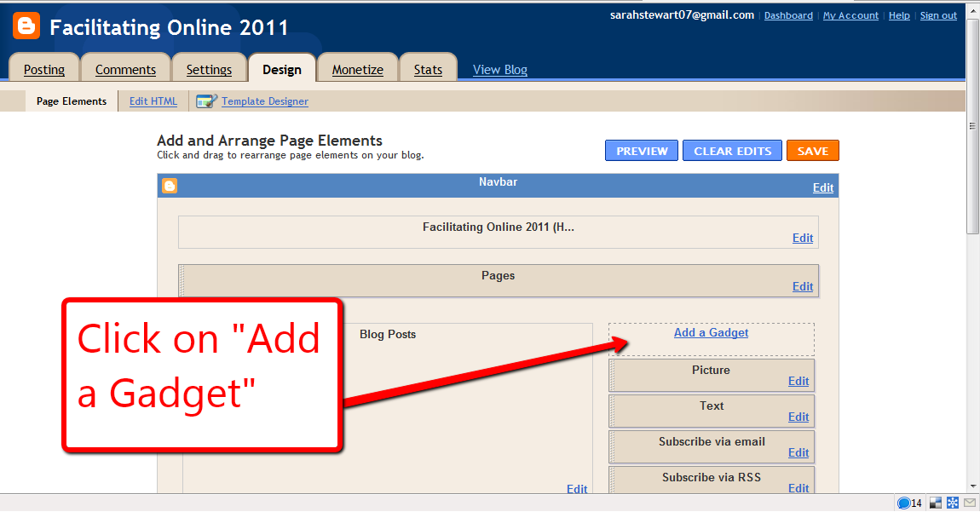Screen dimensions: 980x512
Task: Open the View Blog link
Action: click(500, 69)
